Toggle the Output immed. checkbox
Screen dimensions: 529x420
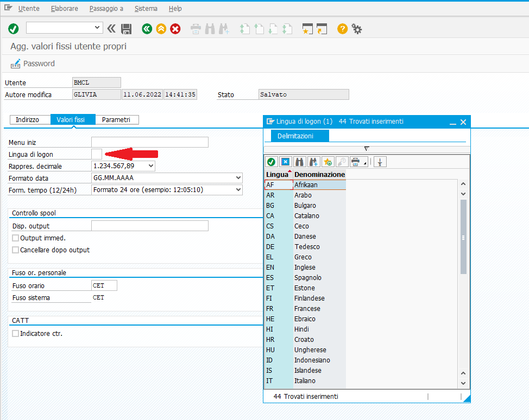pyautogui.click(x=16, y=238)
